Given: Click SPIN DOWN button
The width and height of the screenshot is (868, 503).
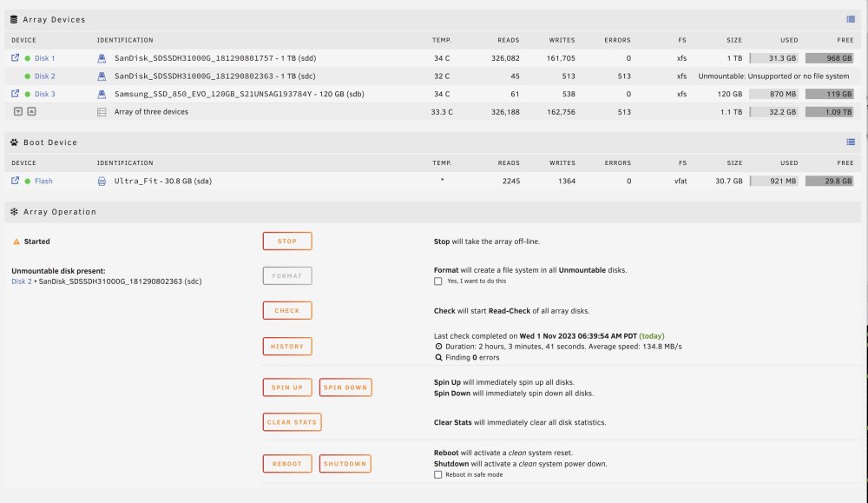Looking at the screenshot, I should [345, 387].
